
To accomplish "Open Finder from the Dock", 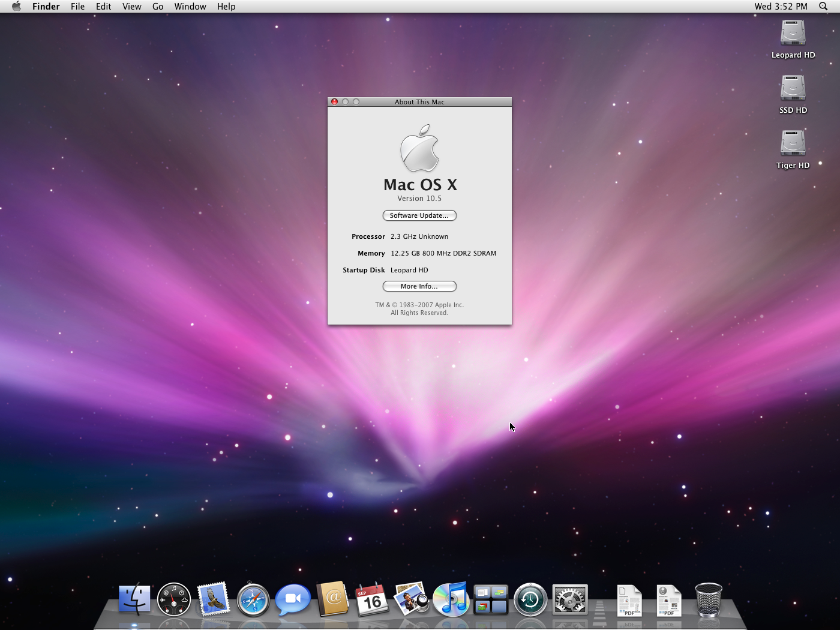I will pyautogui.click(x=134, y=599).
